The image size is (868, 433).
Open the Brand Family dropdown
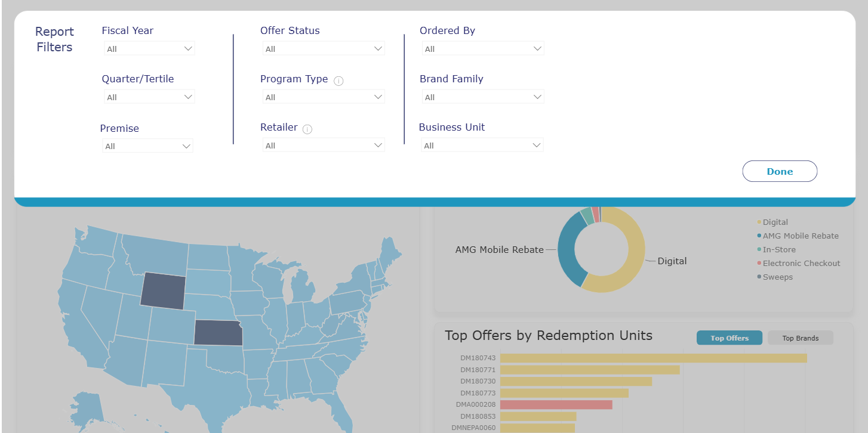(483, 97)
